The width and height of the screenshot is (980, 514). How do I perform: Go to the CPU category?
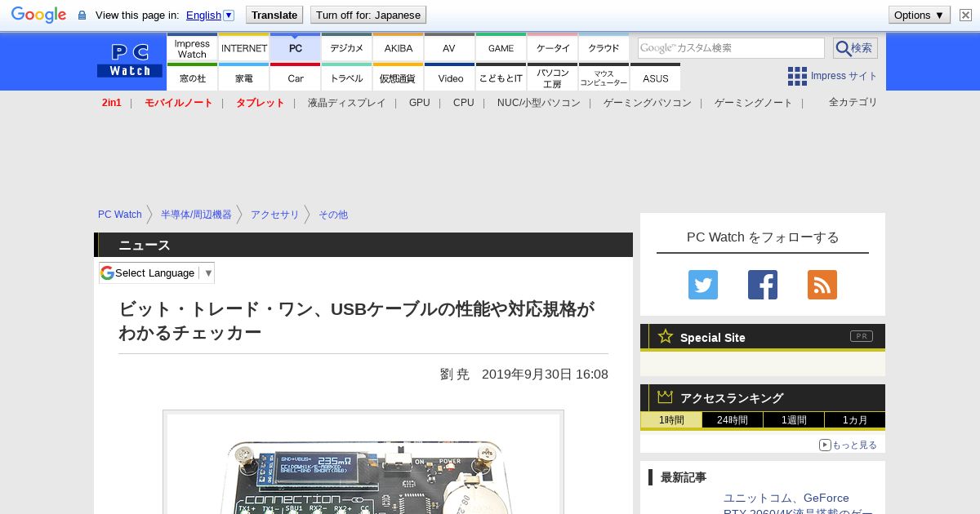(464, 103)
